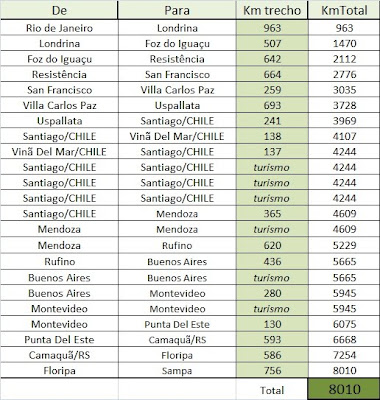Image resolution: width=380 pixels, height=400 pixels.
Task: Select the 'De' column header
Action: point(59,10)
